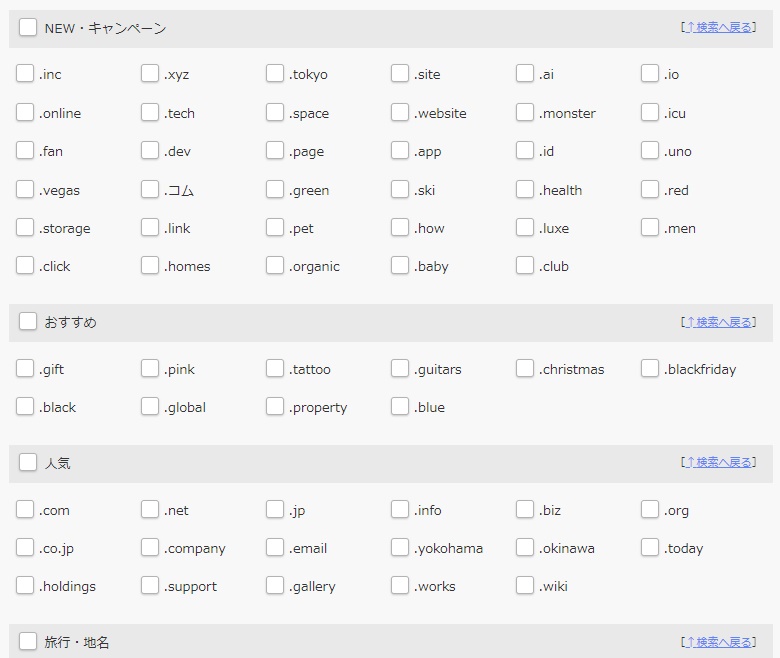Tick the .com domain checkbox

coord(25,509)
